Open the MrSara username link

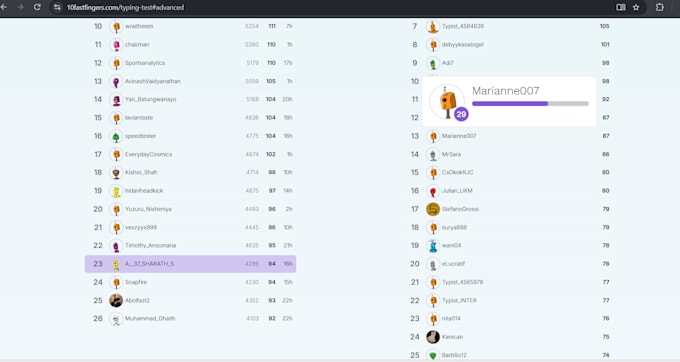451,154
